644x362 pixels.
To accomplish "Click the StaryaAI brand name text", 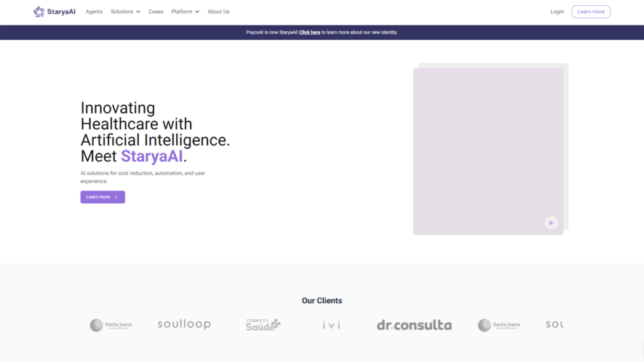I will pos(61,12).
